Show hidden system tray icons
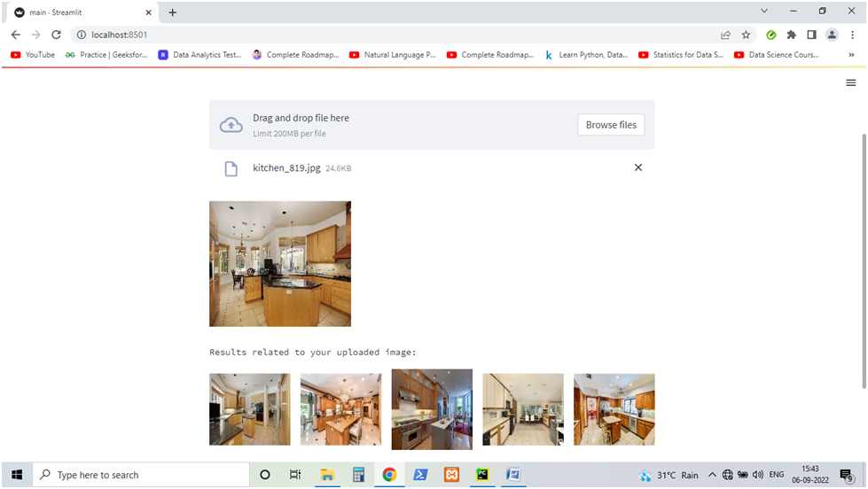The width and height of the screenshot is (868, 489). [712, 475]
